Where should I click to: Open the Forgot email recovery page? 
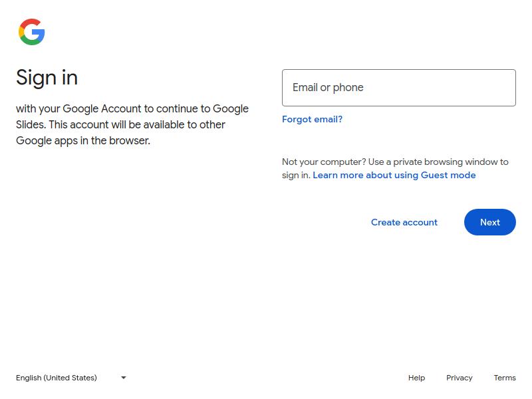(313, 119)
